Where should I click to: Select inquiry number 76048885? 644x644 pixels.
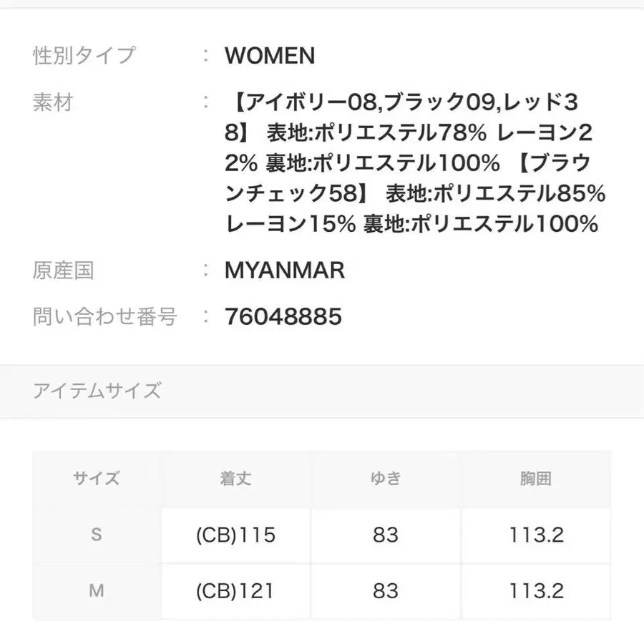click(x=283, y=316)
